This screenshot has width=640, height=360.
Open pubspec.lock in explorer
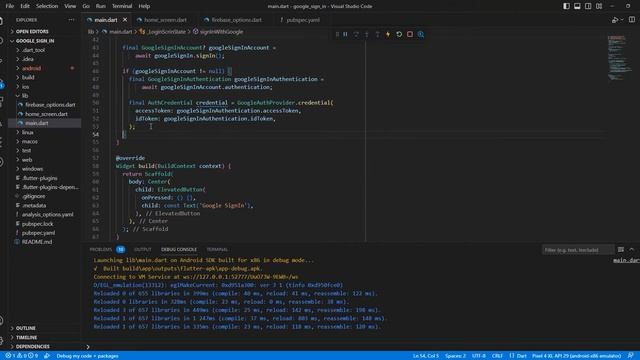click(x=44, y=224)
